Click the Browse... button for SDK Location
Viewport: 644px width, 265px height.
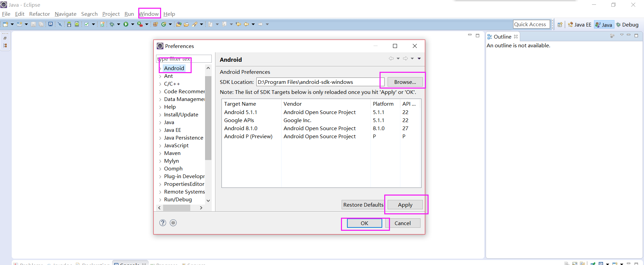click(x=405, y=82)
